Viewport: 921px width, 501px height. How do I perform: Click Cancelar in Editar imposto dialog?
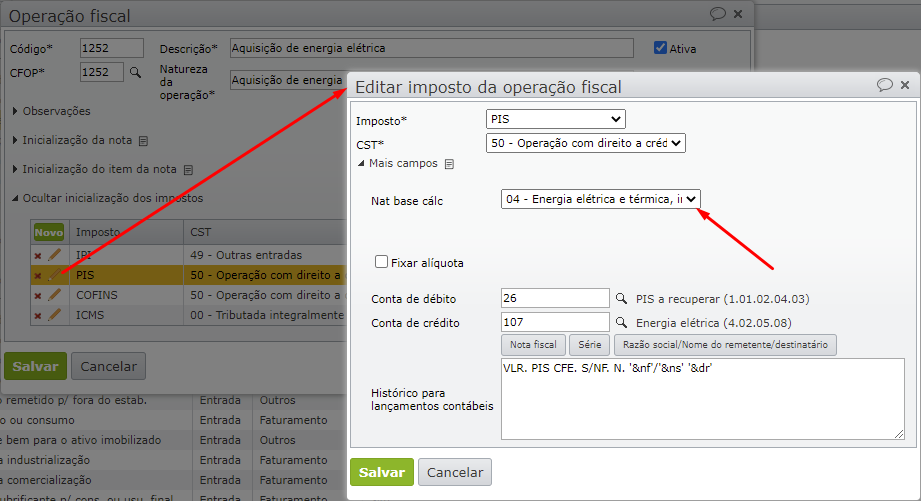coord(455,472)
